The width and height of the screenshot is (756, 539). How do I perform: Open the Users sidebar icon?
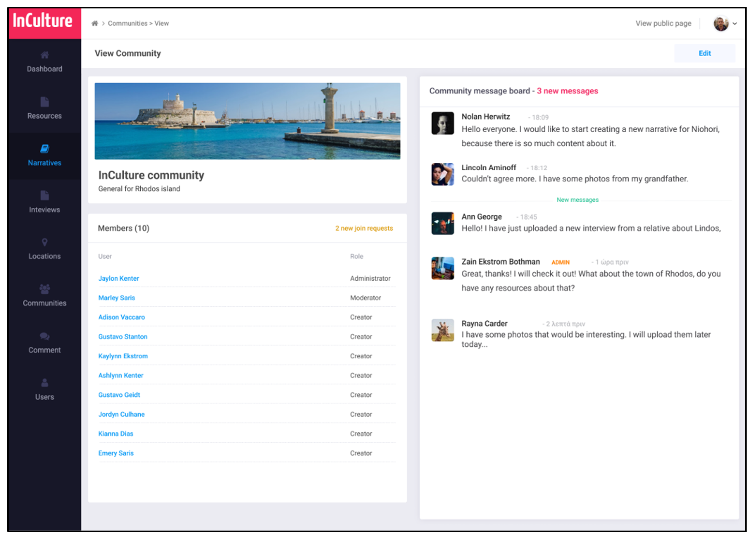[x=45, y=383]
